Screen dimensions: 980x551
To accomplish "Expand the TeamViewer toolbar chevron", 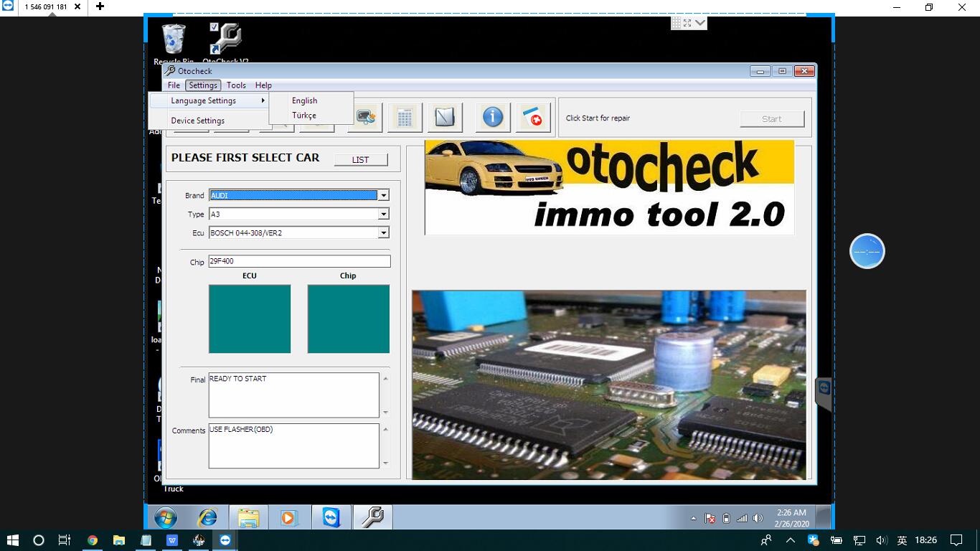I will coord(700,23).
